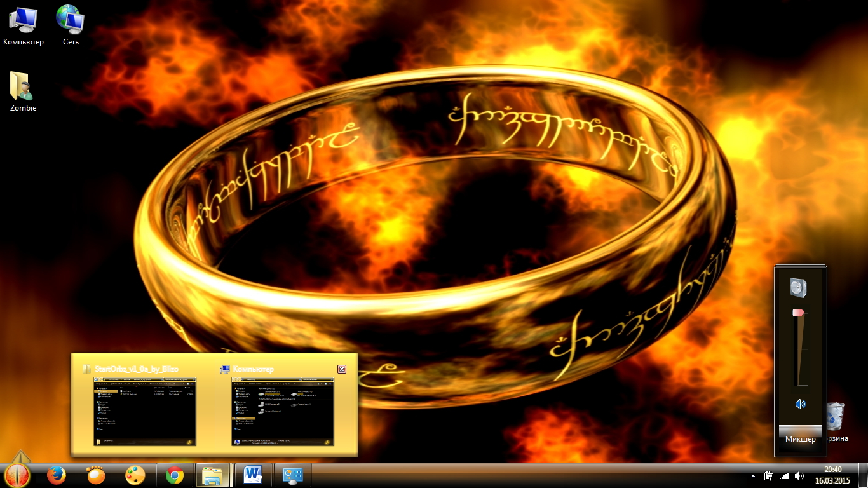Click the volume slider thumb
868x488 pixels.
(x=799, y=313)
